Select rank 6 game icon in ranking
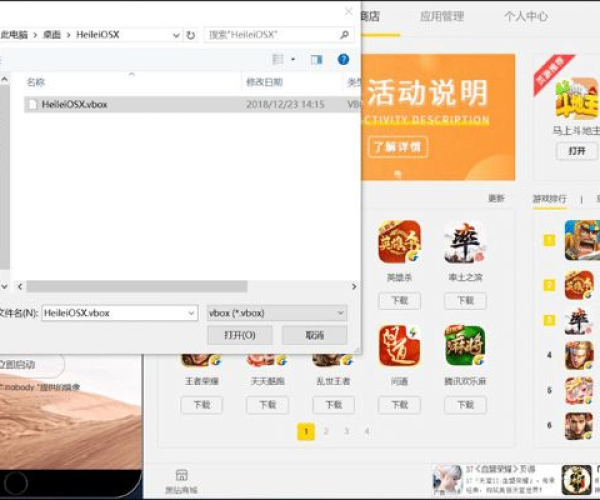This screenshot has height=500, width=600. click(579, 426)
